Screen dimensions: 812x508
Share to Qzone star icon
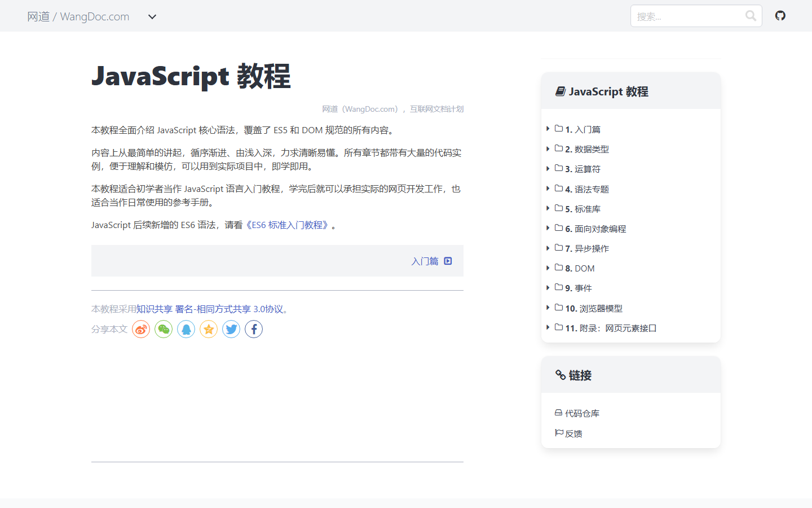(x=209, y=329)
